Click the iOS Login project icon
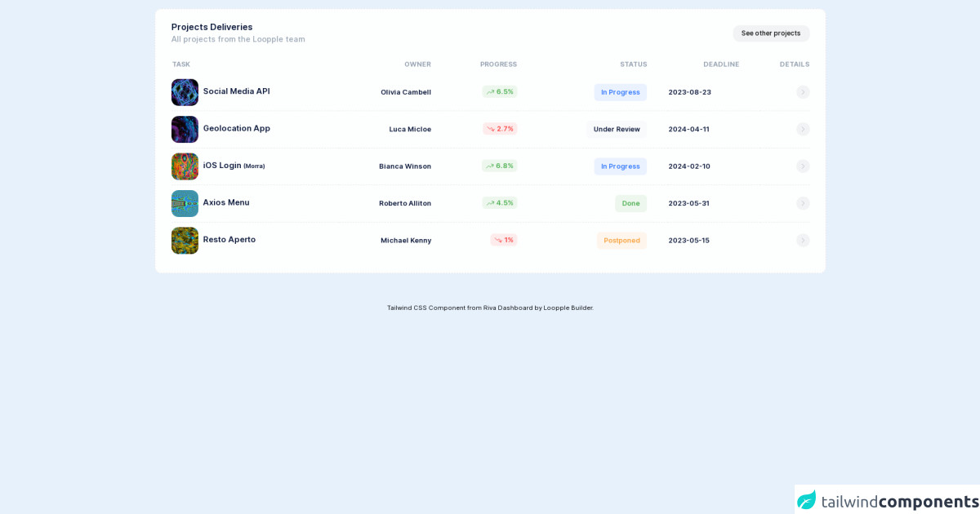Viewport: 980px width, 514px height. tap(185, 166)
